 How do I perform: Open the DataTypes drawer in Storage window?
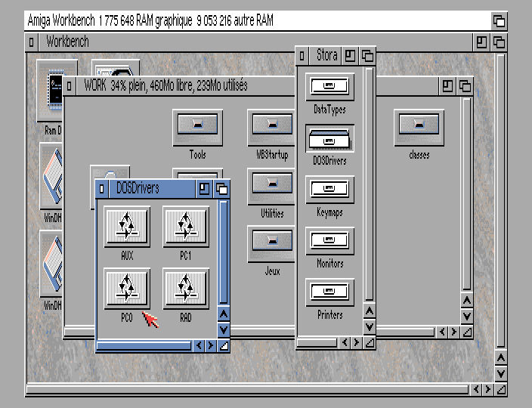[329, 87]
